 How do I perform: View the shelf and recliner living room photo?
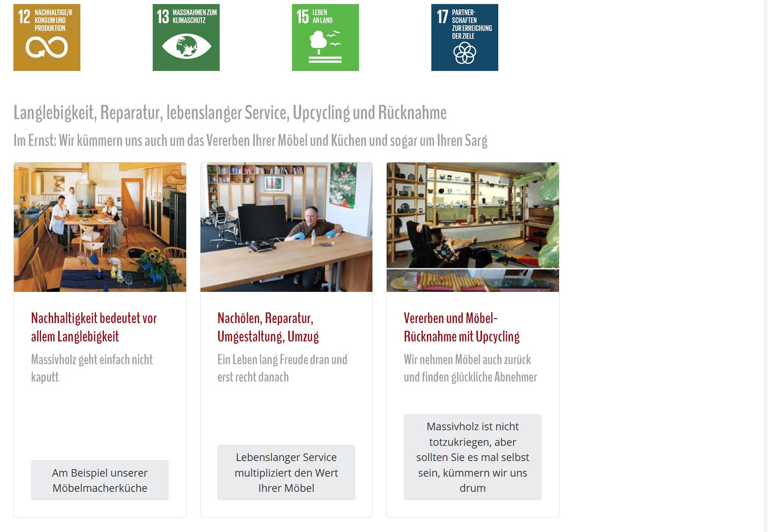[473, 215]
